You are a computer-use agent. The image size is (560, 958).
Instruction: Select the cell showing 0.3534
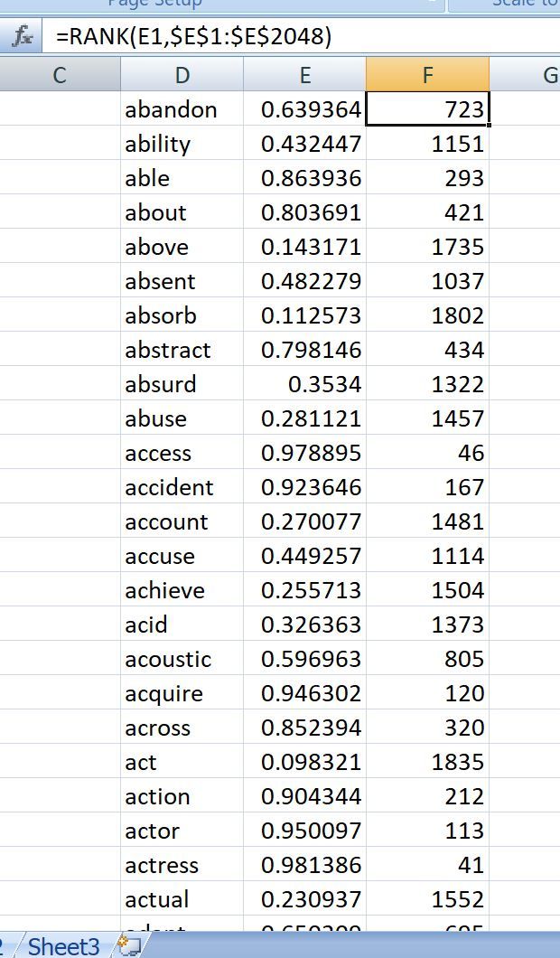304,384
